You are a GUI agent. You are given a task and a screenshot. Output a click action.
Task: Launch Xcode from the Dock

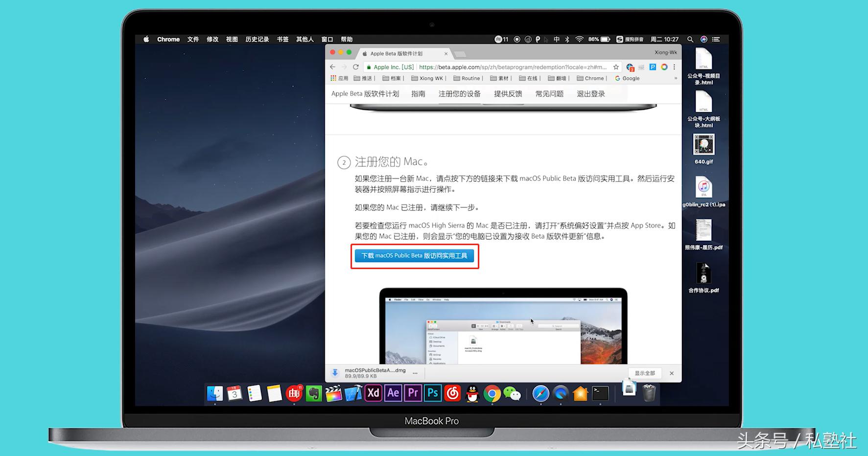353,393
